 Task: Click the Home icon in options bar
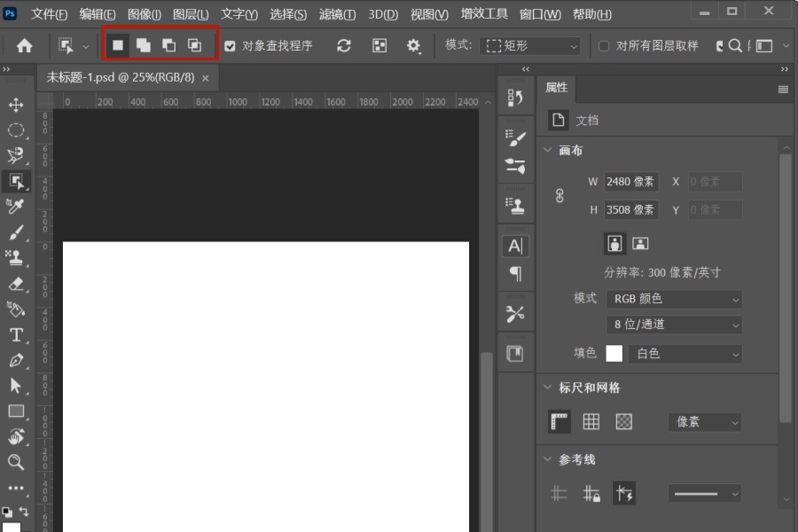[x=25, y=46]
